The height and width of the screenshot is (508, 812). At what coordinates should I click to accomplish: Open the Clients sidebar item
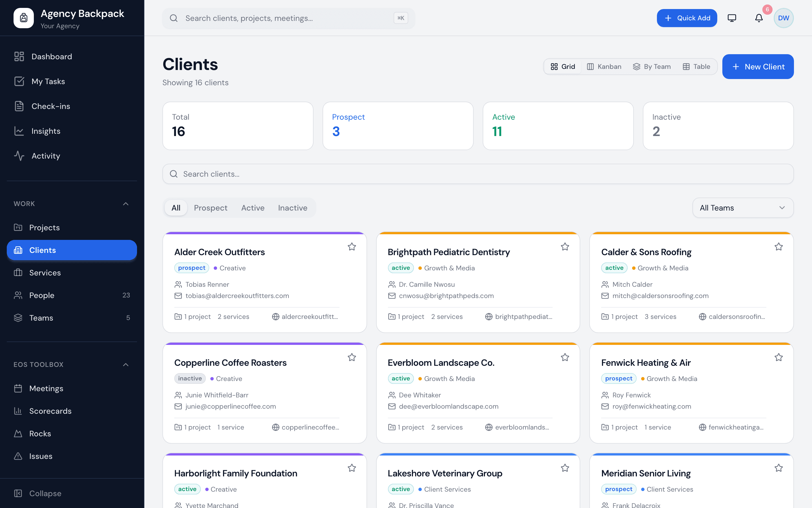(72, 250)
